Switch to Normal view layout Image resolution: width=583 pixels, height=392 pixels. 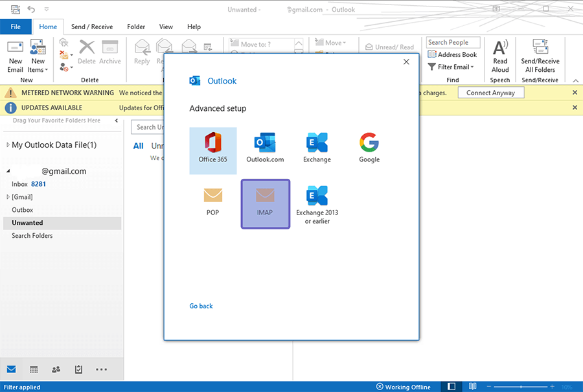[x=451, y=386]
